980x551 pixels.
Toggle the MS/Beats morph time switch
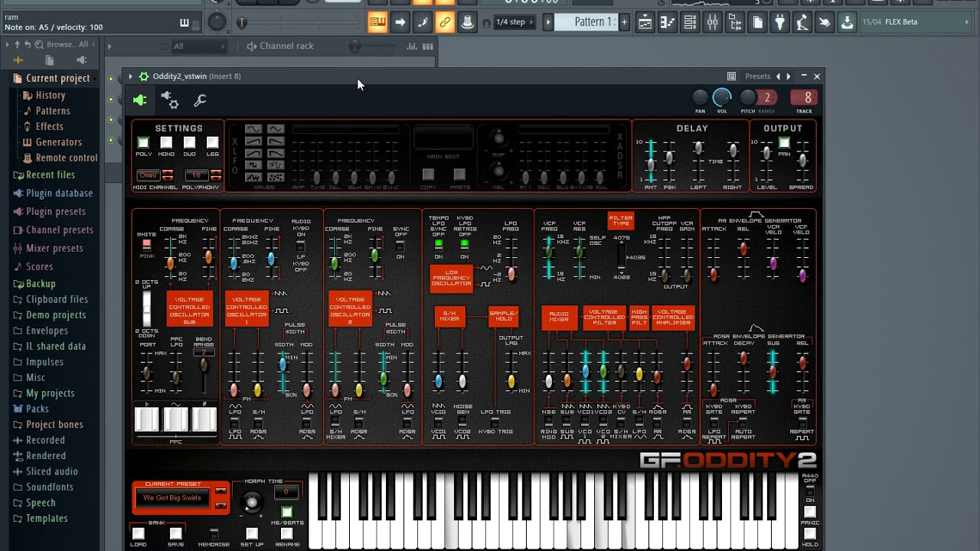286,512
